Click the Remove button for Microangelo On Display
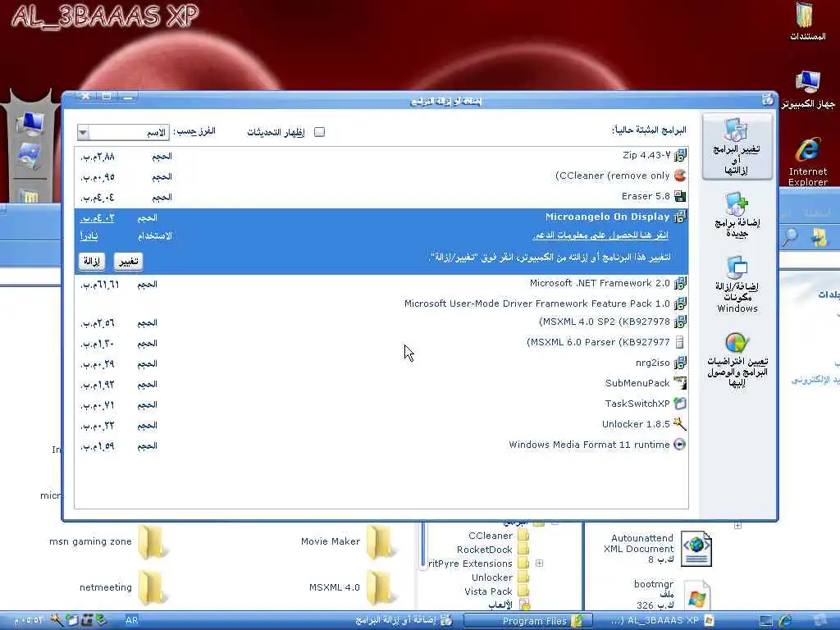The image size is (840, 630). (x=92, y=261)
